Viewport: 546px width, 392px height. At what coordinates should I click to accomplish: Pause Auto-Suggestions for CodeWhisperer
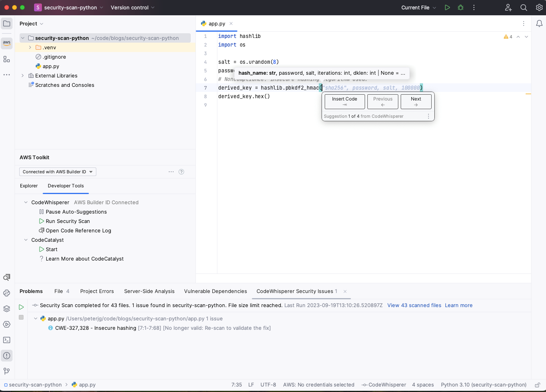pos(76,212)
